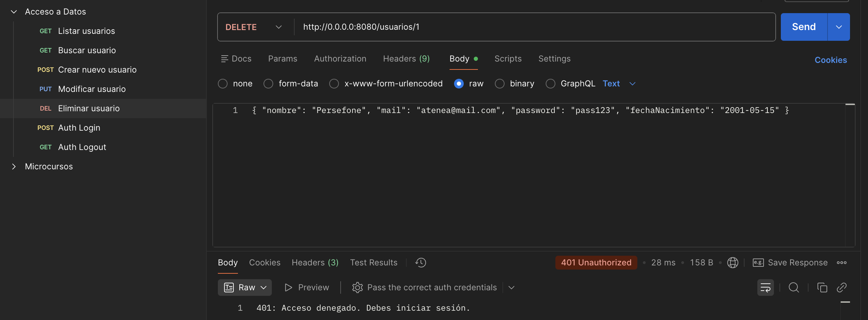Switch to the Authorization tab

(x=340, y=59)
